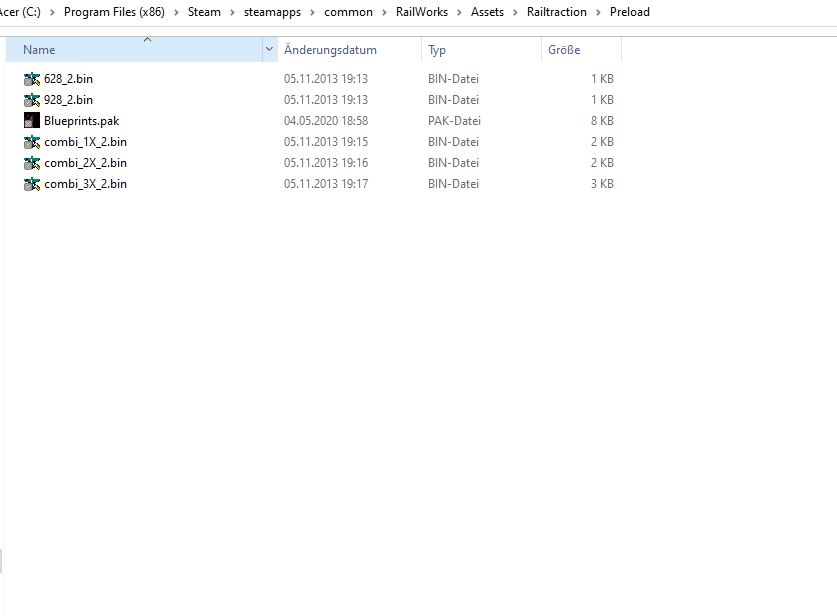Click the Preload breadcrumb segment
Image resolution: width=837 pixels, height=616 pixels.
click(630, 12)
